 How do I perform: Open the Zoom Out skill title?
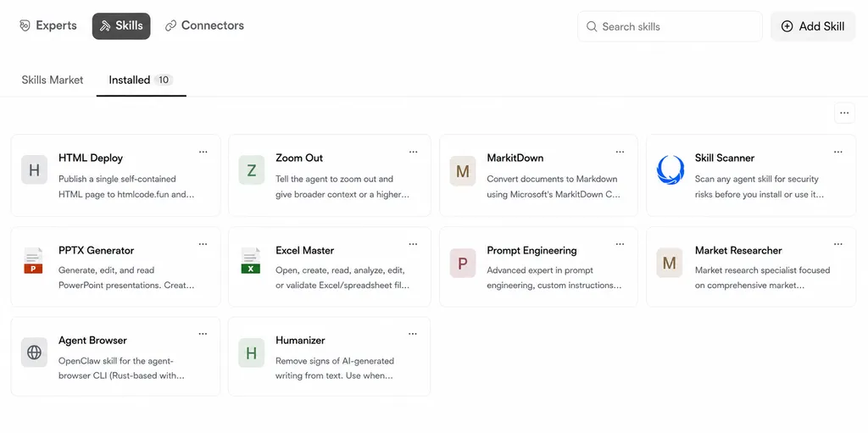pos(299,158)
